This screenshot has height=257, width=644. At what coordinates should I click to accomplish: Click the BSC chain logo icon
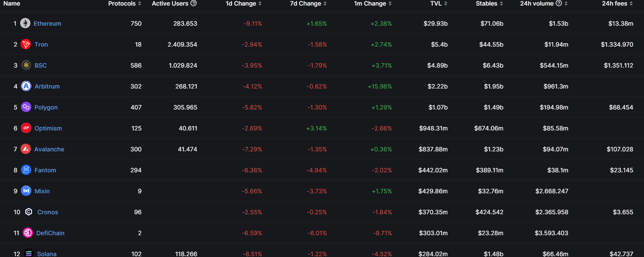[x=26, y=65]
